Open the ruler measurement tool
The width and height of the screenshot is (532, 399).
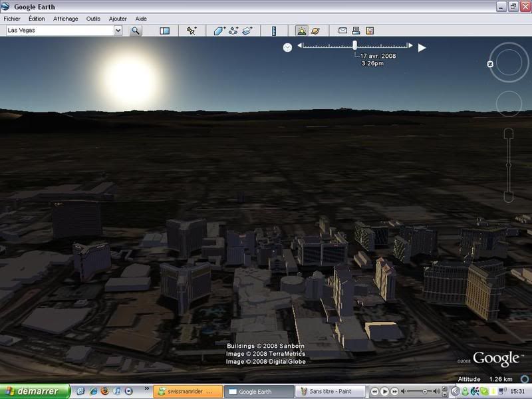click(x=274, y=31)
